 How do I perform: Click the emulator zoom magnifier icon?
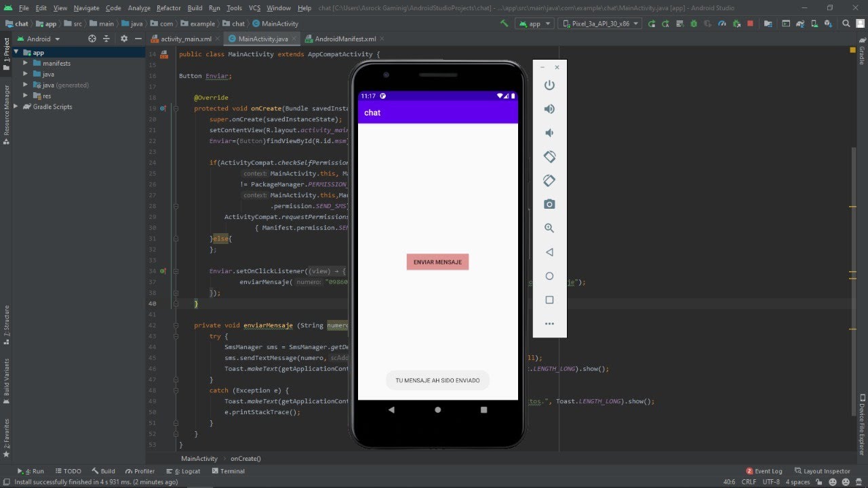549,228
